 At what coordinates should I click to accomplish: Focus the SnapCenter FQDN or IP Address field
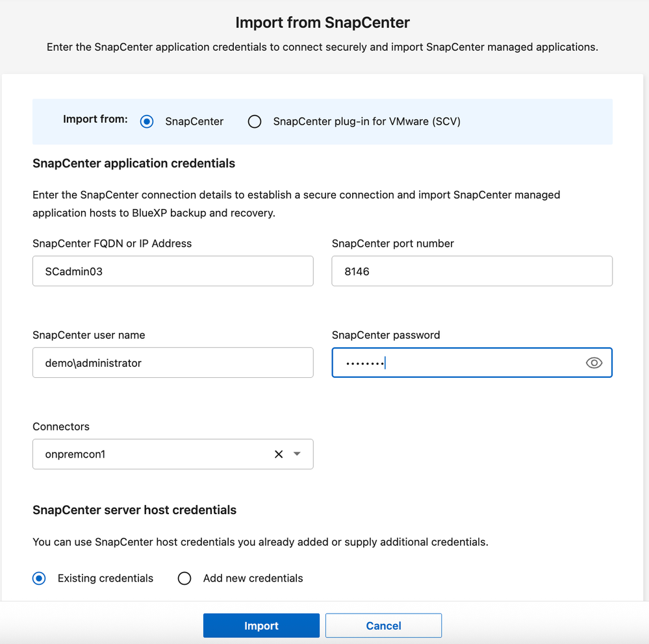coord(173,271)
